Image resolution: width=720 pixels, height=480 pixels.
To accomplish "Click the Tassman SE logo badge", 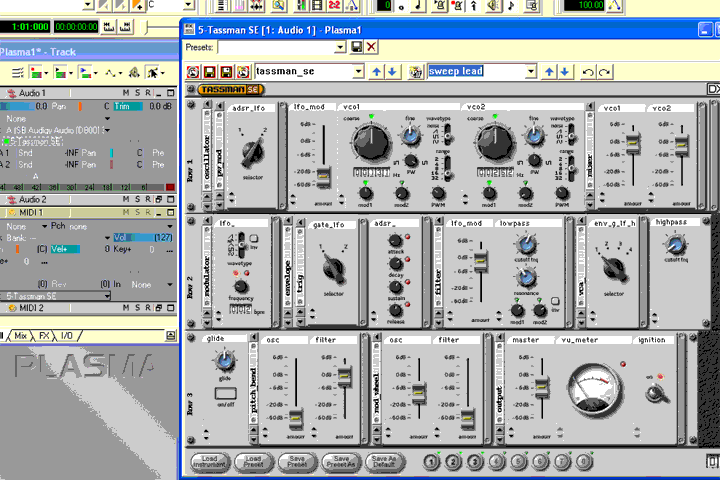I will [231, 90].
